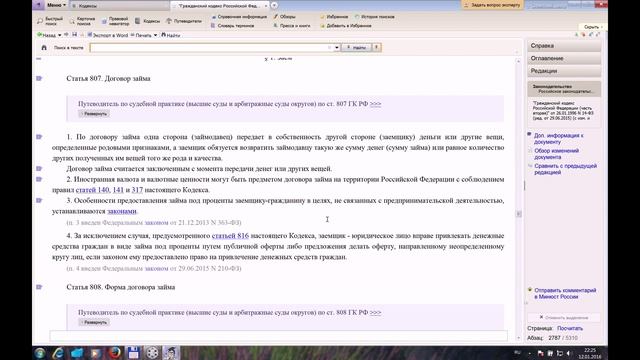Click binoculars icon beside Поиск в тексте
Viewport: 640px width, 360px height.
coord(44,48)
